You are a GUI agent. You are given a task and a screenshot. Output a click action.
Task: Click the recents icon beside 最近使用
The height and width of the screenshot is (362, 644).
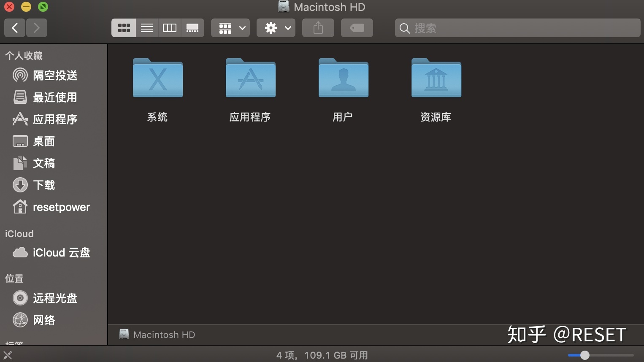point(20,97)
